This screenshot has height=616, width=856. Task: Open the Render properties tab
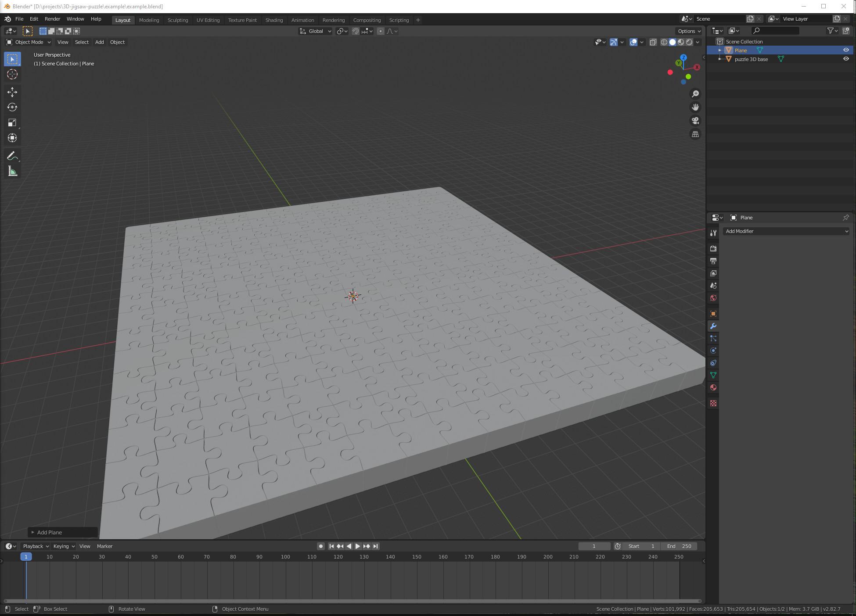tap(713, 248)
